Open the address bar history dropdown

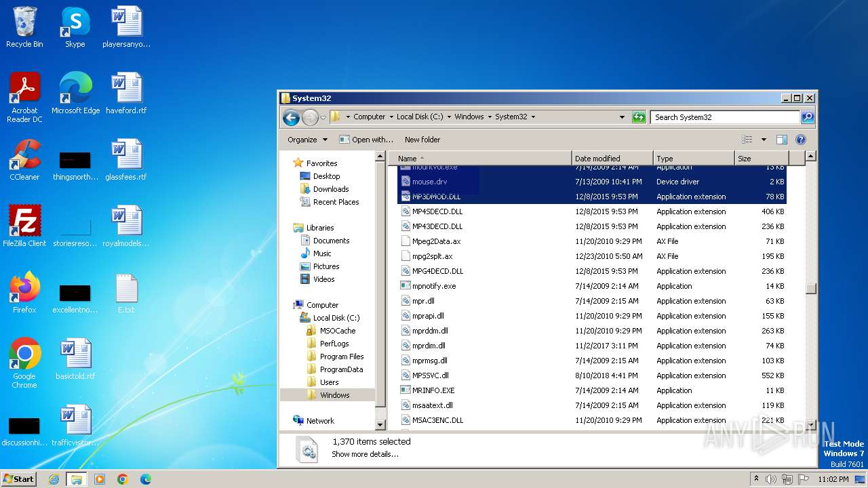(x=622, y=117)
